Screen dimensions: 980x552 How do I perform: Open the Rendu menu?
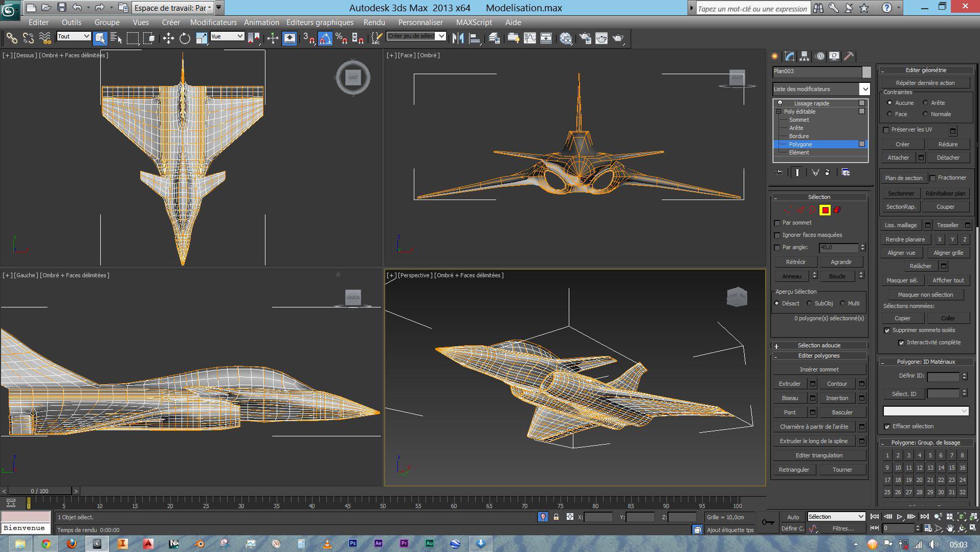click(x=374, y=23)
